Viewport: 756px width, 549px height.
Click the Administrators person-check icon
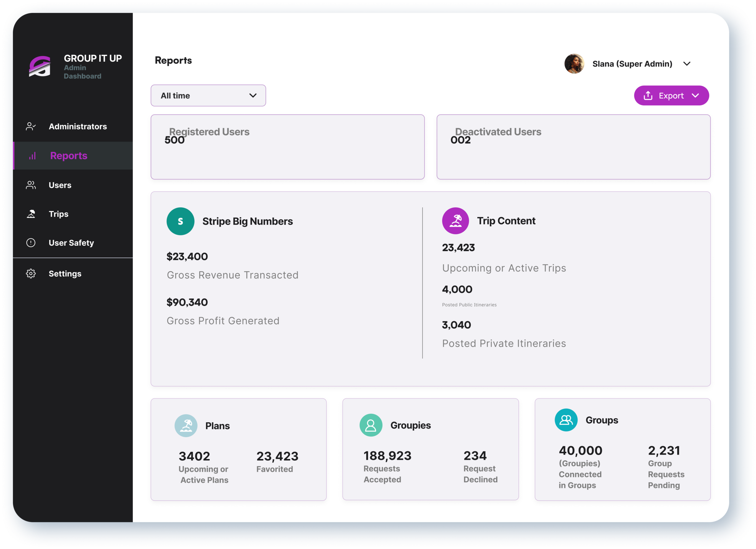point(31,126)
